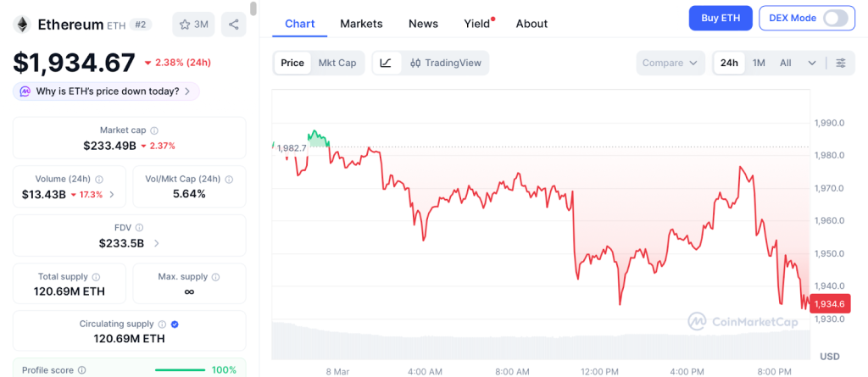Click Market cap info icon

point(153,130)
